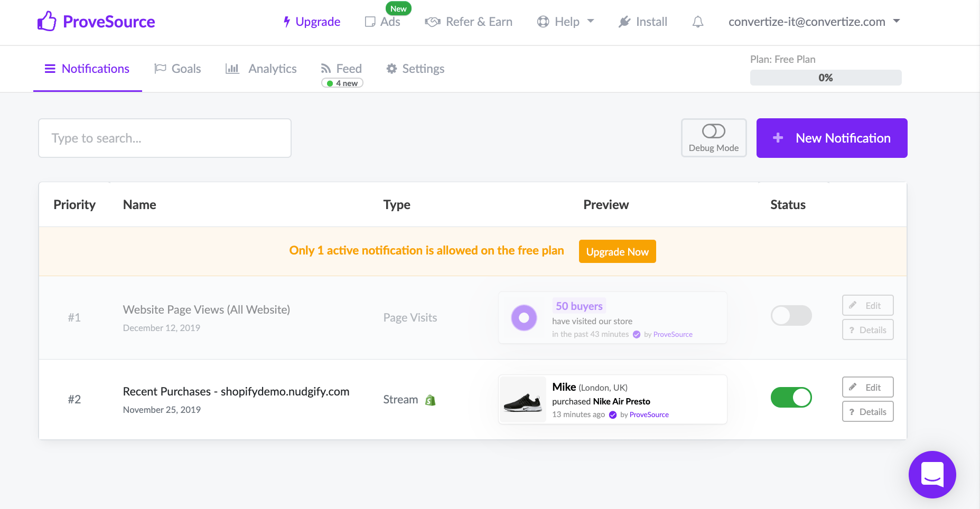Click the Upgrade lightning bolt icon
The width and height of the screenshot is (980, 509).
(x=287, y=22)
